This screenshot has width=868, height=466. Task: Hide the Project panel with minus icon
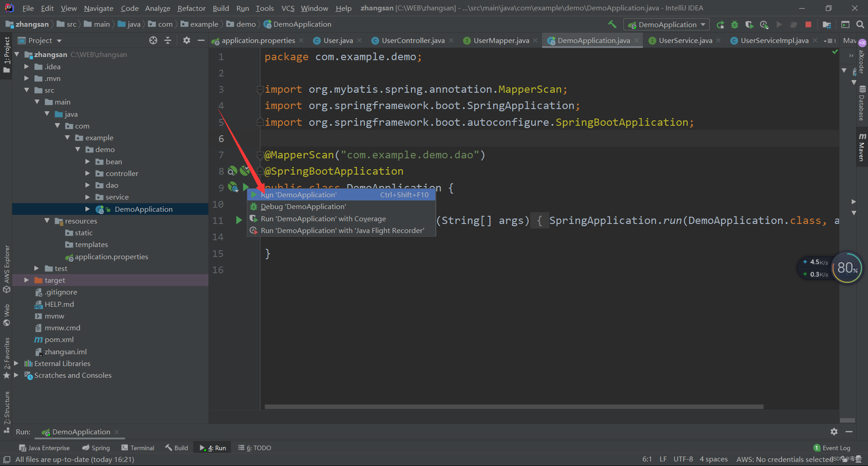[x=201, y=40]
